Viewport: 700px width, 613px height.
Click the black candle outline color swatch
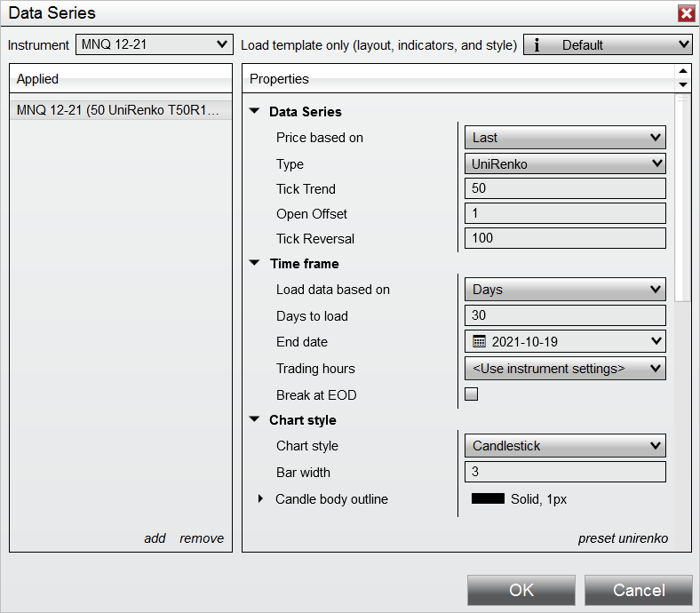coord(488,498)
